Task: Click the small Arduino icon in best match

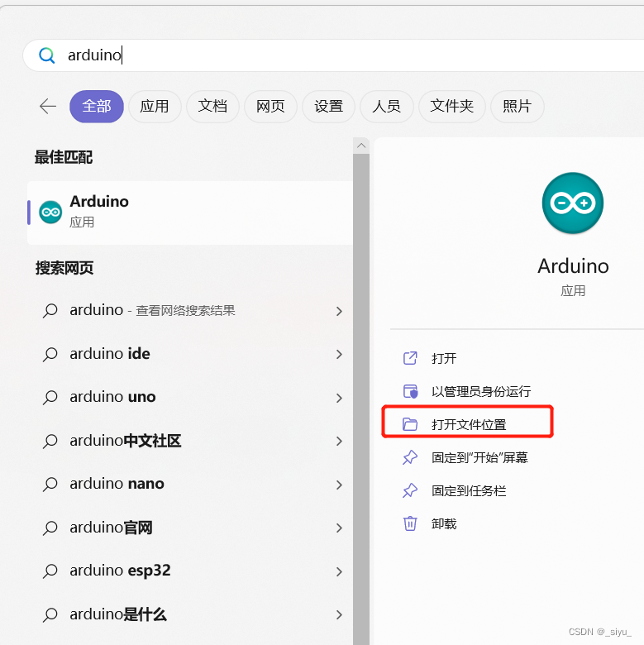Action: (50, 213)
